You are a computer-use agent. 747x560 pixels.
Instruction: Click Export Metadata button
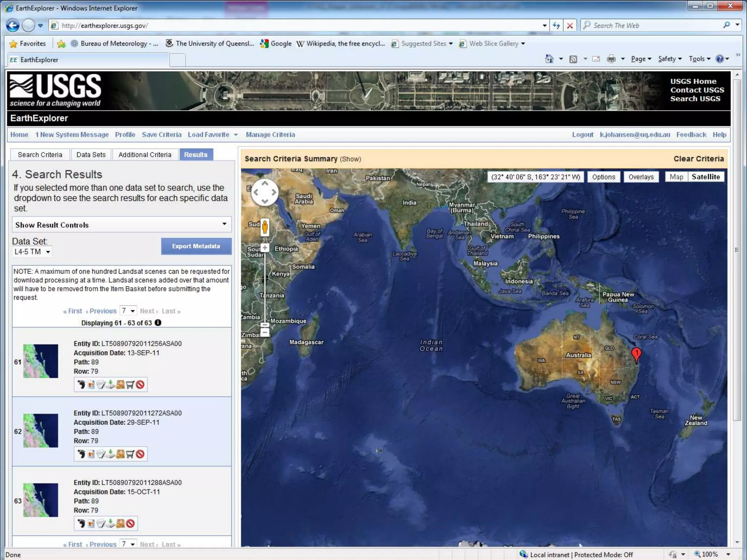pyautogui.click(x=196, y=246)
